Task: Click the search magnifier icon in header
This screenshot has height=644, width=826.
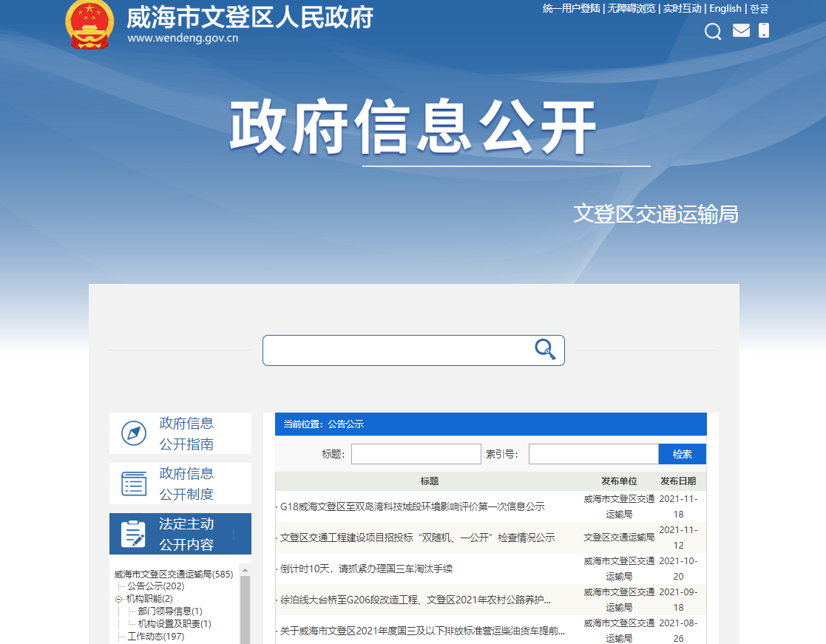Action: coord(712,31)
